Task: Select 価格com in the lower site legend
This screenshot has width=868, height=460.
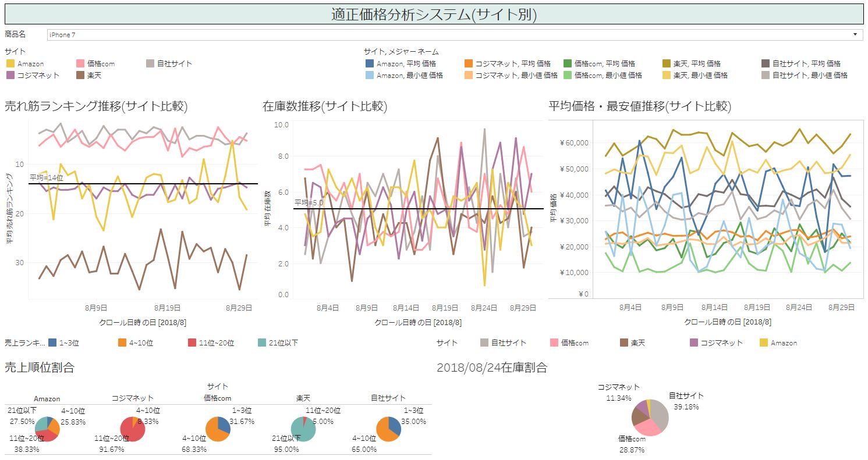Action: pyautogui.click(x=569, y=343)
